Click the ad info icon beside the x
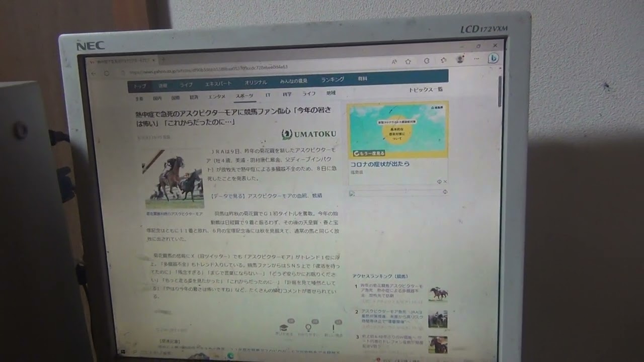This screenshot has width=644, height=362. tap(439, 182)
